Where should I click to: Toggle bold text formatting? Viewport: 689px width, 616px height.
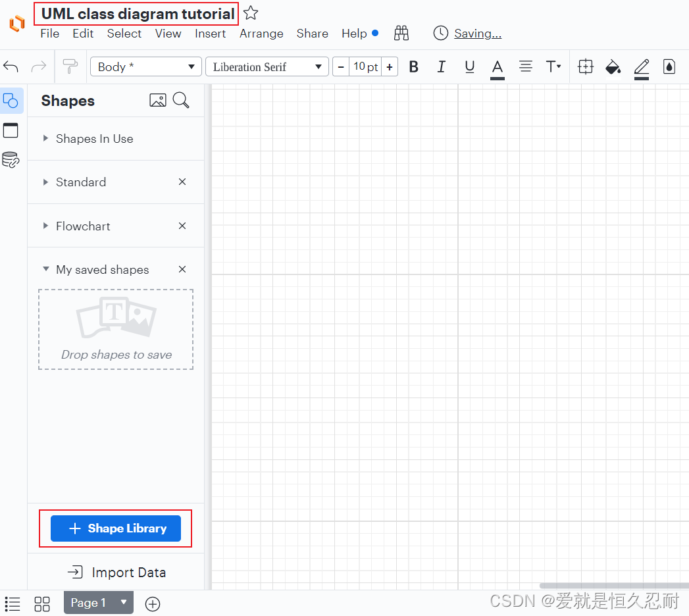413,66
